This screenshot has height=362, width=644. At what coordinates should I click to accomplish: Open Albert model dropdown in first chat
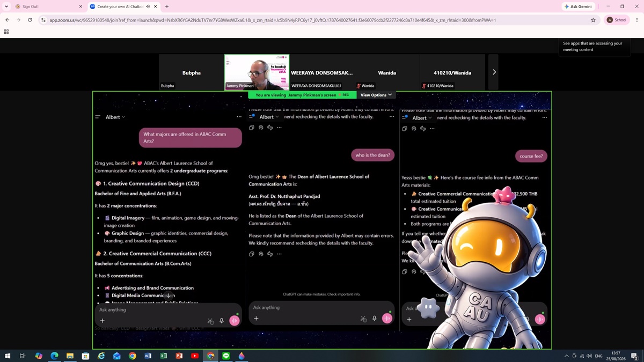tap(115, 117)
